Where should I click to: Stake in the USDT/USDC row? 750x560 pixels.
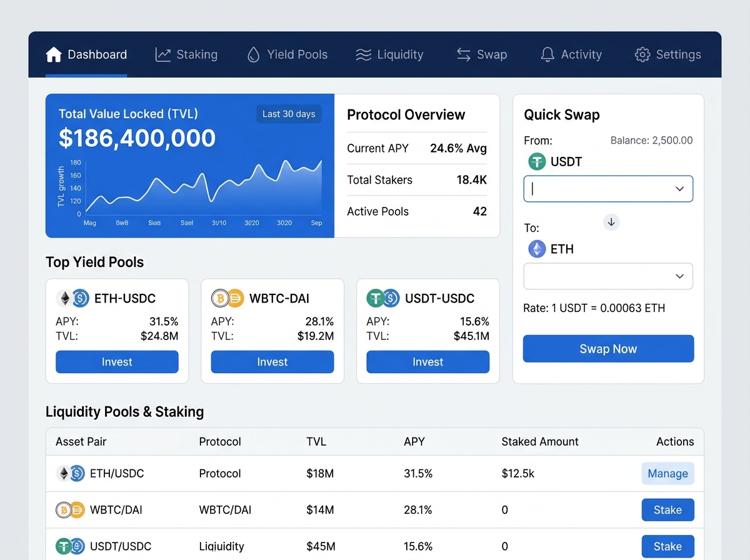[x=667, y=546]
